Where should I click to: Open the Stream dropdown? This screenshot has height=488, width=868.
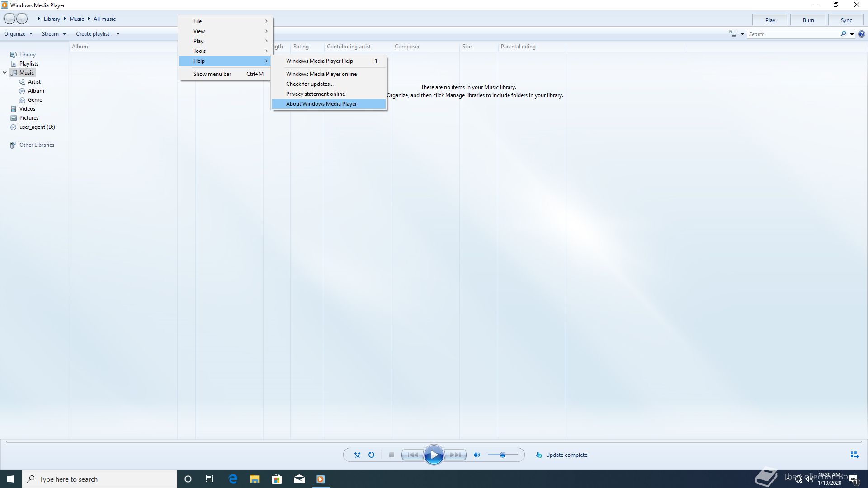(x=54, y=34)
